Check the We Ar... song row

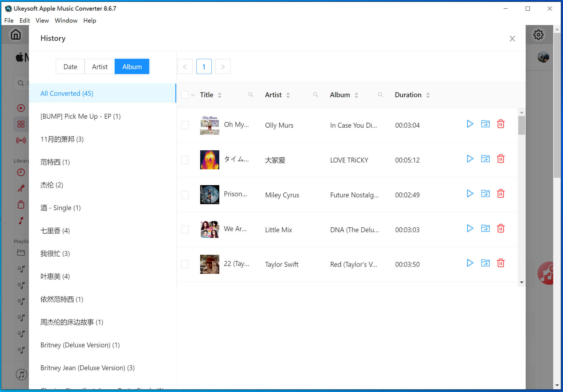pyautogui.click(x=185, y=229)
